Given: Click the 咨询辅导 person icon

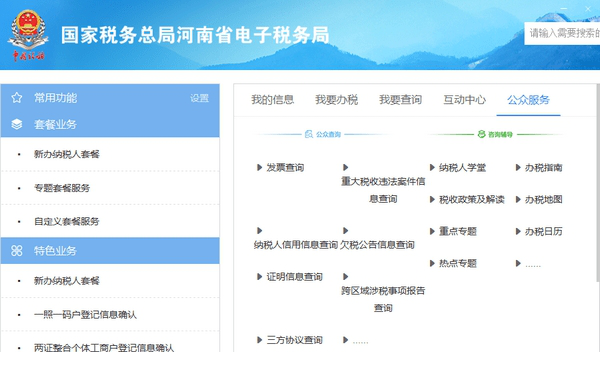Looking at the screenshot, I should (481, 134).
